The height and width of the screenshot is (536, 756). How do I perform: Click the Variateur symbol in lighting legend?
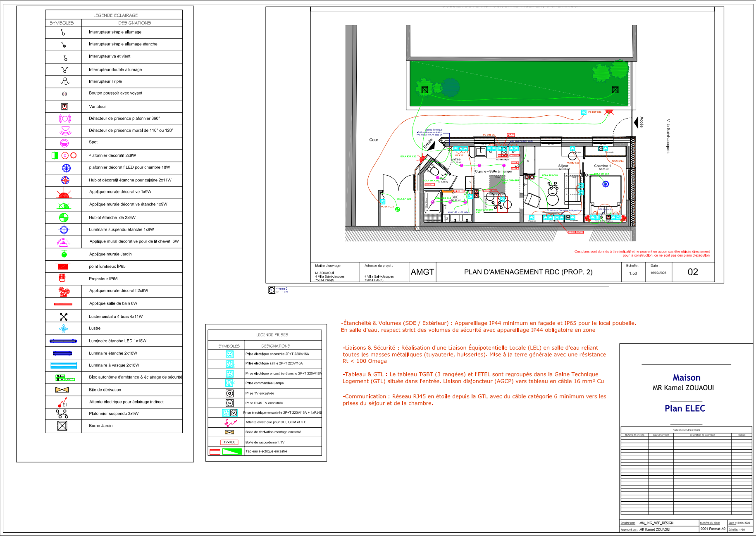64,107
